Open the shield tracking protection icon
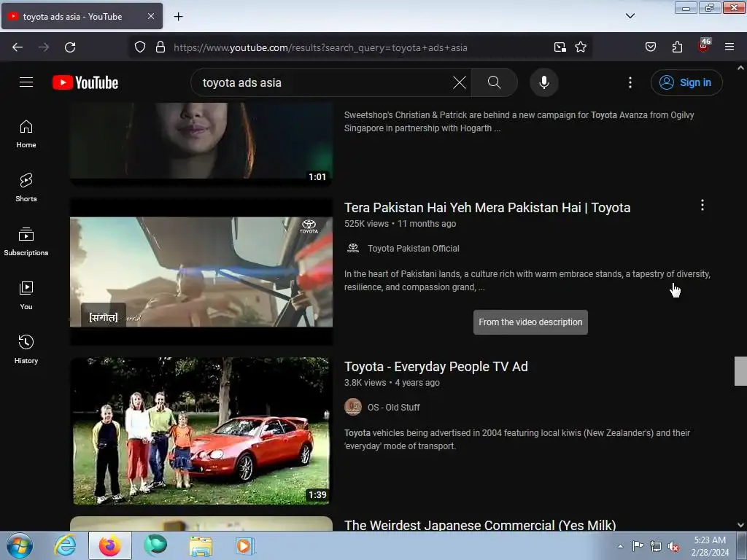 pyautogui.click(x=139, y=47)
